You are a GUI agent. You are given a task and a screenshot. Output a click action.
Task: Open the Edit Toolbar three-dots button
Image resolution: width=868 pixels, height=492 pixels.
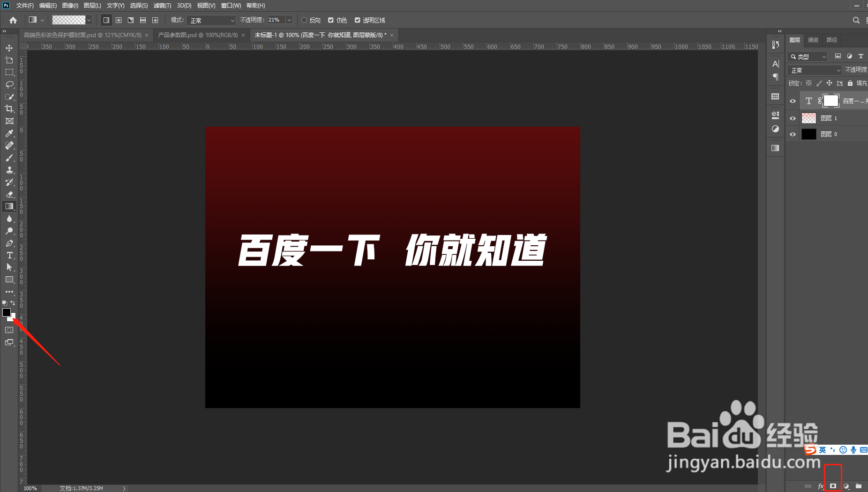(x=9, y=292)
